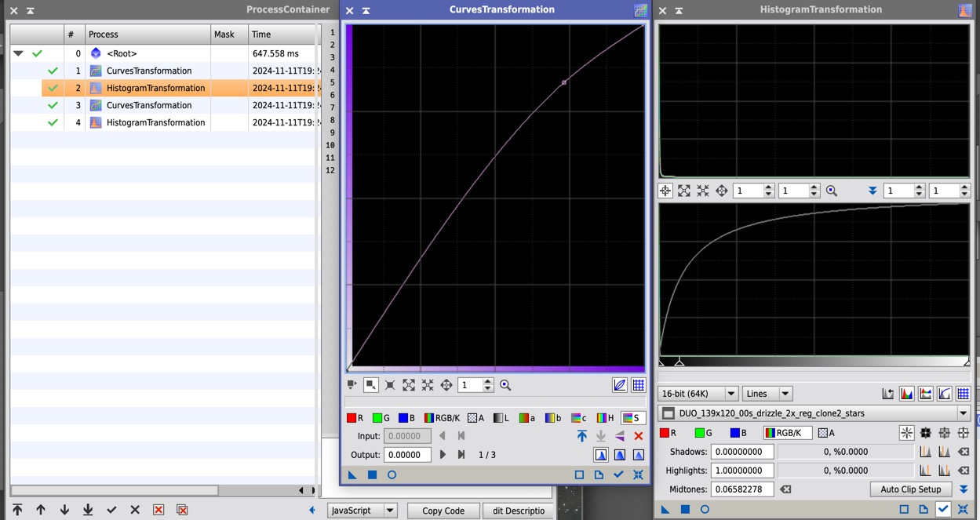Select the L lightness channel in CurvesTransformation
980x520 pixels.
[501, 418]
